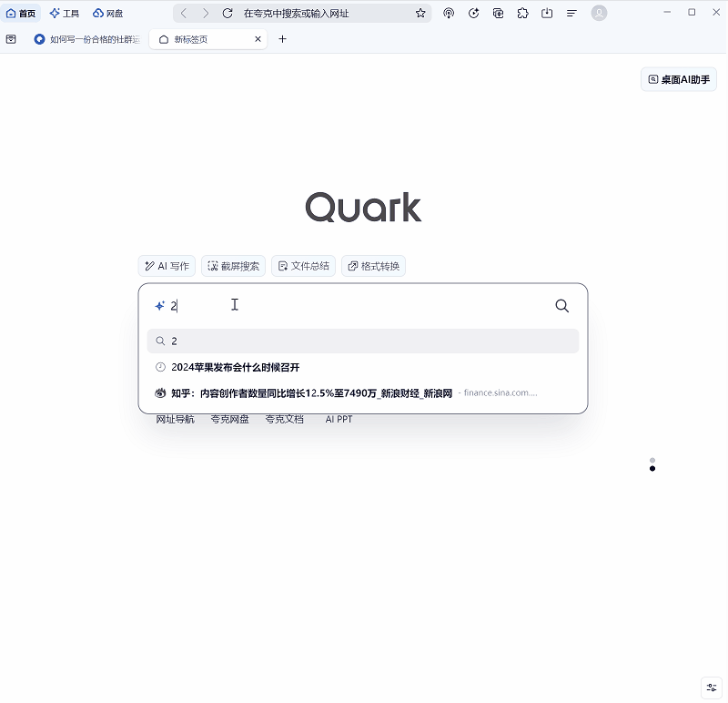728x703 pixels.
Task: Click the tab archive box icon
Action: click(x=11, y=39)
